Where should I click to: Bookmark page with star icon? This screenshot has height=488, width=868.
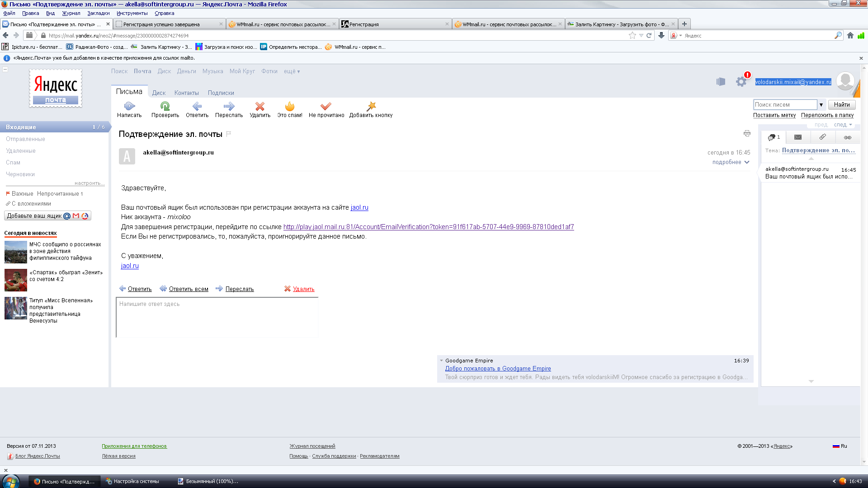pyautogui.click(x=632, y=35)
